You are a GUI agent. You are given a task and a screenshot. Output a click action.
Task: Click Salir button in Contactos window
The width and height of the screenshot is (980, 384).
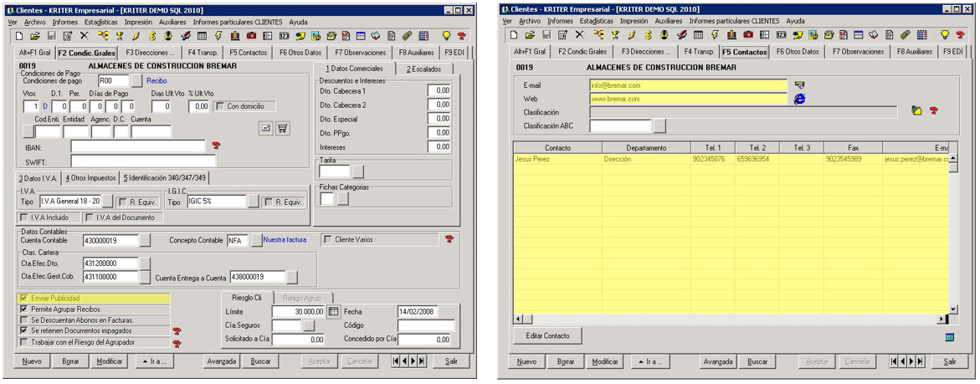click(950, 362)
